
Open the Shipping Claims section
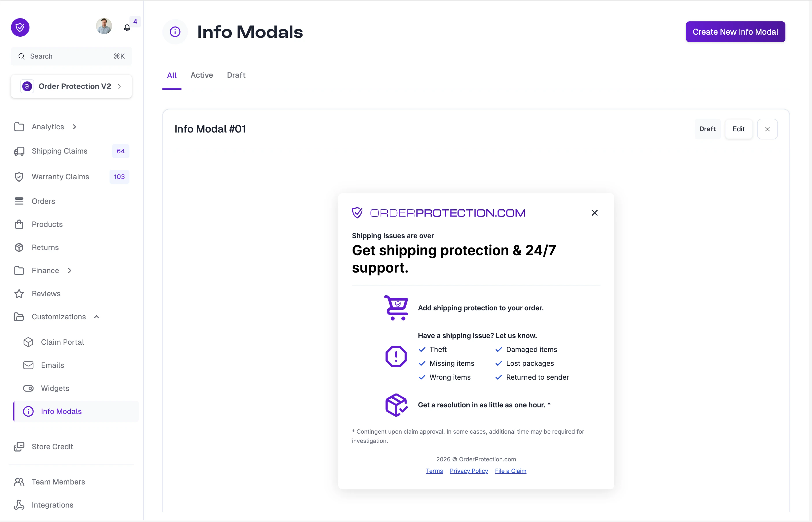click(60, 151)
